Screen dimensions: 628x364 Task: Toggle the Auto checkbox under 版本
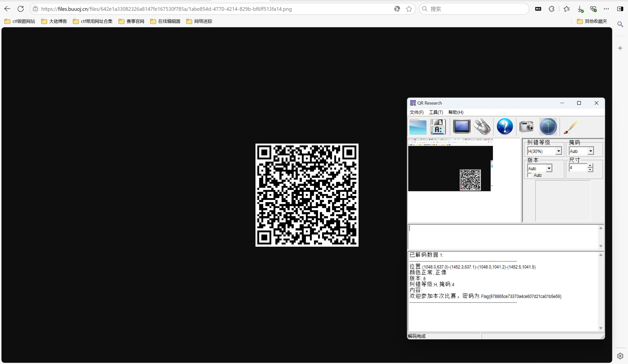530,175
